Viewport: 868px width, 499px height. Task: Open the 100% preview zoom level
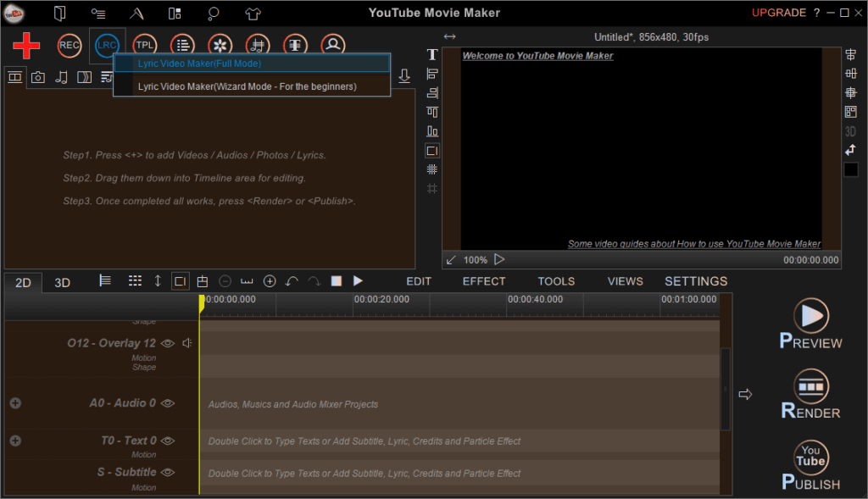475,260
